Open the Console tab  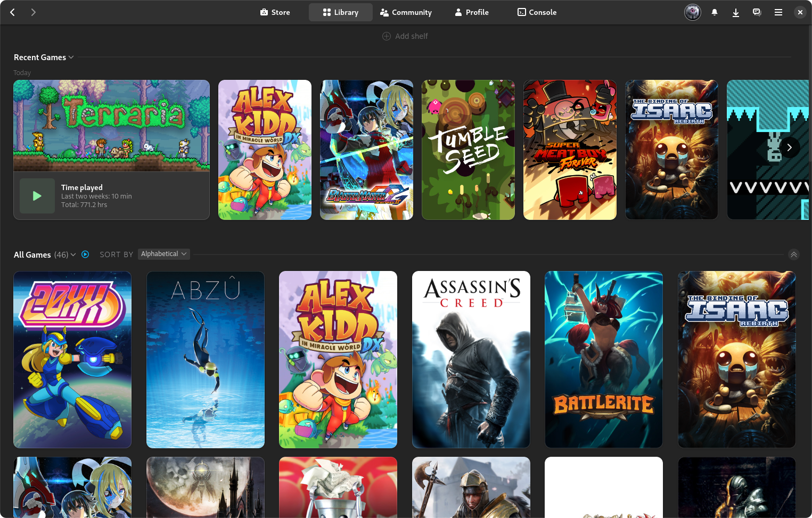click(x=537, y=12)
